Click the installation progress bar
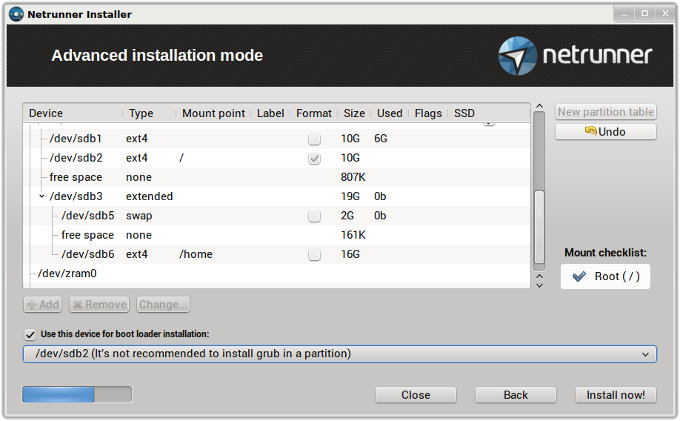680x421 pixels. tap(77, 395)
